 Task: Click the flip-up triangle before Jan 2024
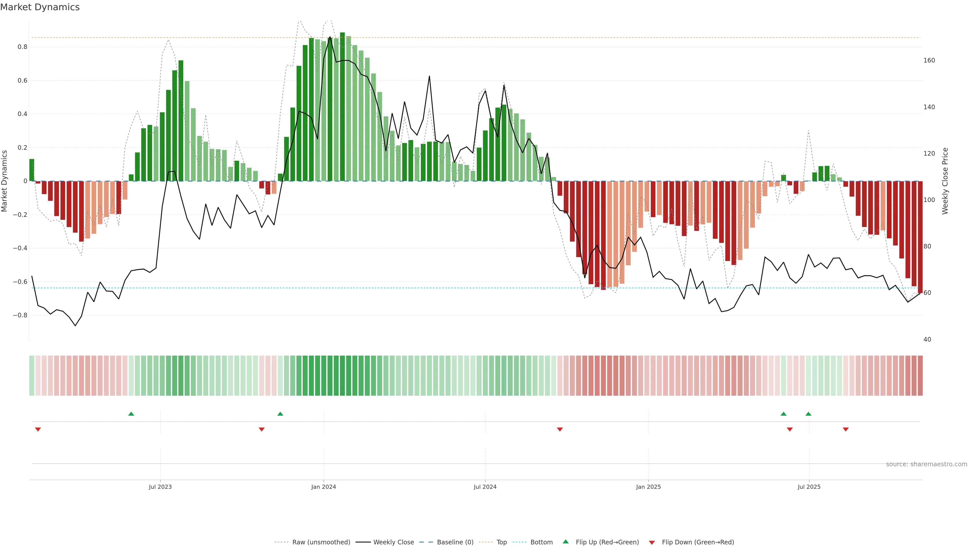pyautogui.click(x=280, y=414)
